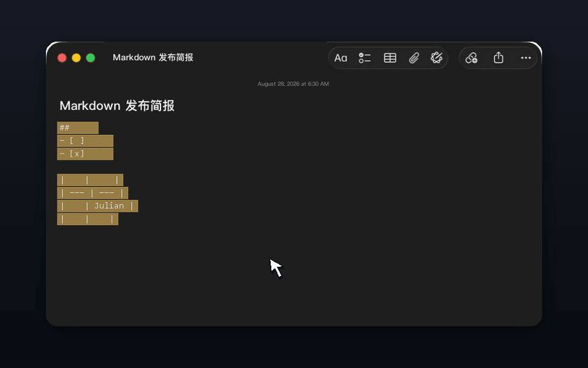Click the first table header row line
This screenshot has width=588, height=368.
[90, 180]
